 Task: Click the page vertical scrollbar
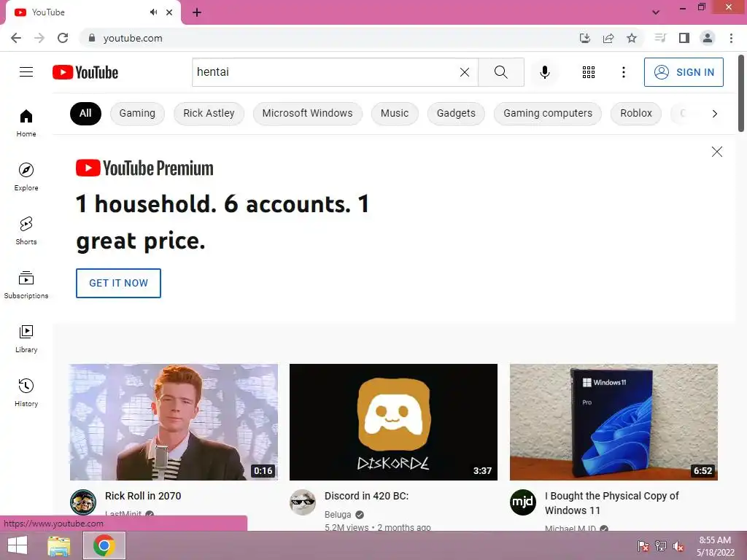point(741,93)
